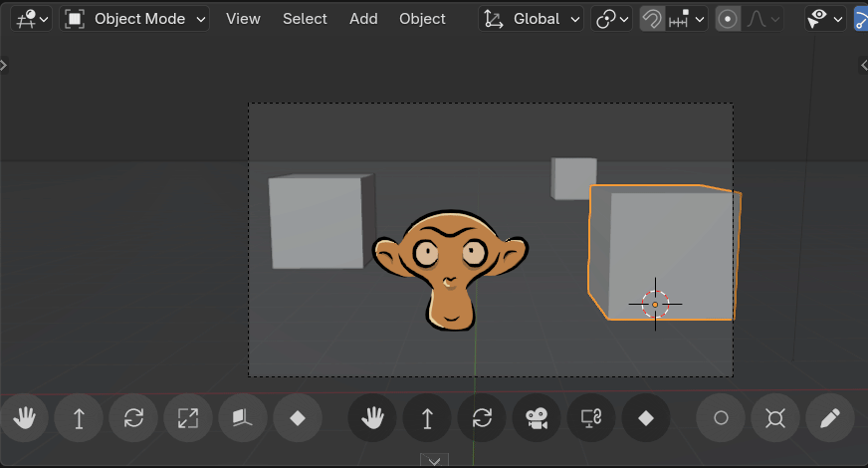Click the rotate arrows icon in the lighter left group
Viewport: 868px width, 468px height.
[133, 417]
